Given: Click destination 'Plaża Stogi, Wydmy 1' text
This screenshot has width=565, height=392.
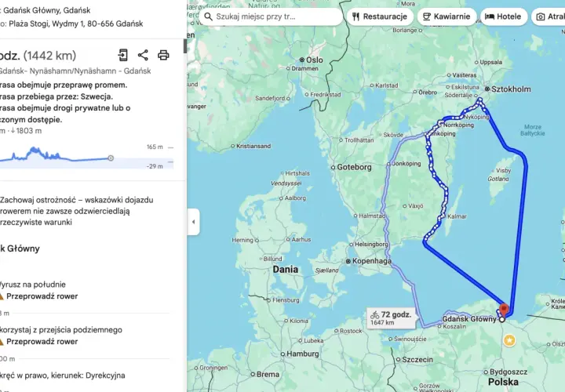Looking at the screenshot, I should (47, 24).
